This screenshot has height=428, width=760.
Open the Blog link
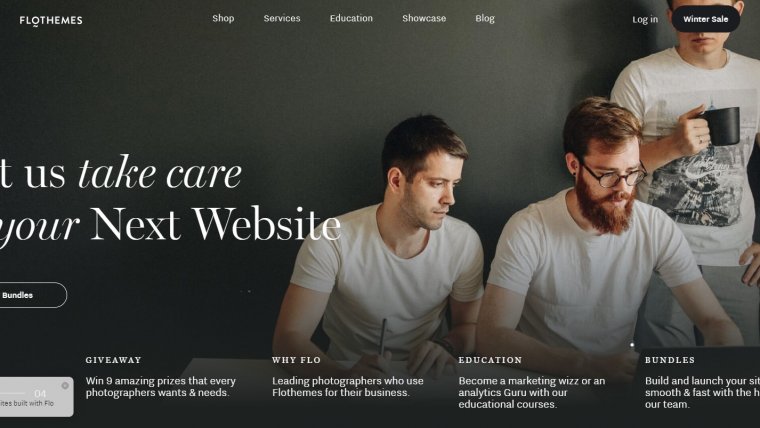(485, 18)
